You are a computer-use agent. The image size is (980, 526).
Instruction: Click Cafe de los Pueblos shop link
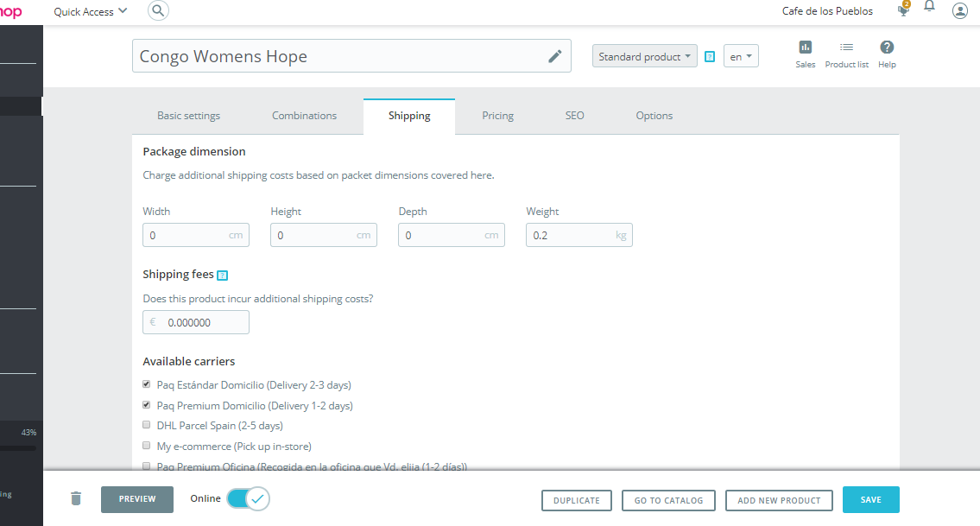tap(827, 11)
